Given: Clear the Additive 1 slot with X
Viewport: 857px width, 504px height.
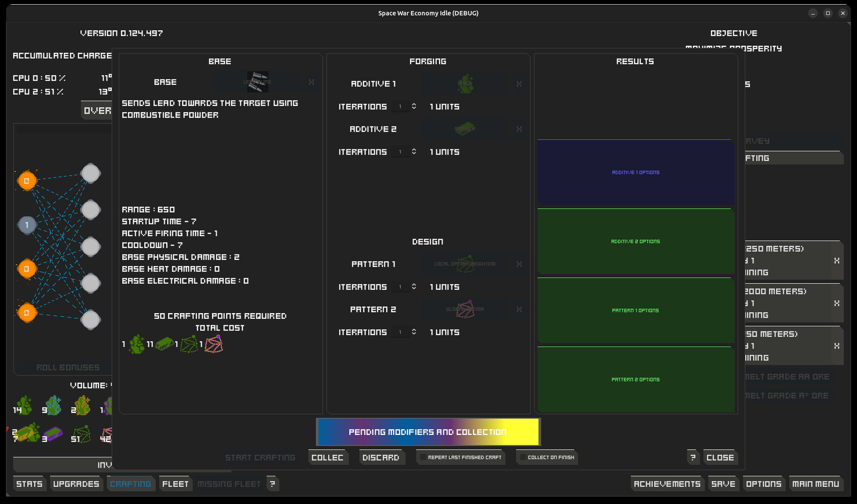Looking at the screenshot, I should point(519,84).
